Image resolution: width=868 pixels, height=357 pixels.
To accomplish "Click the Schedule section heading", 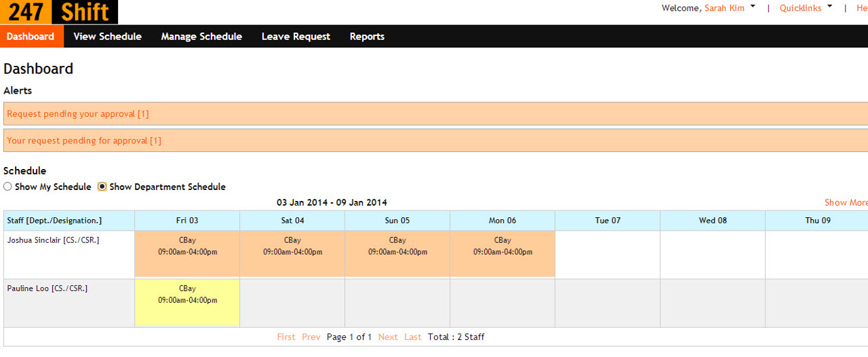I will [x=25, y=171].
